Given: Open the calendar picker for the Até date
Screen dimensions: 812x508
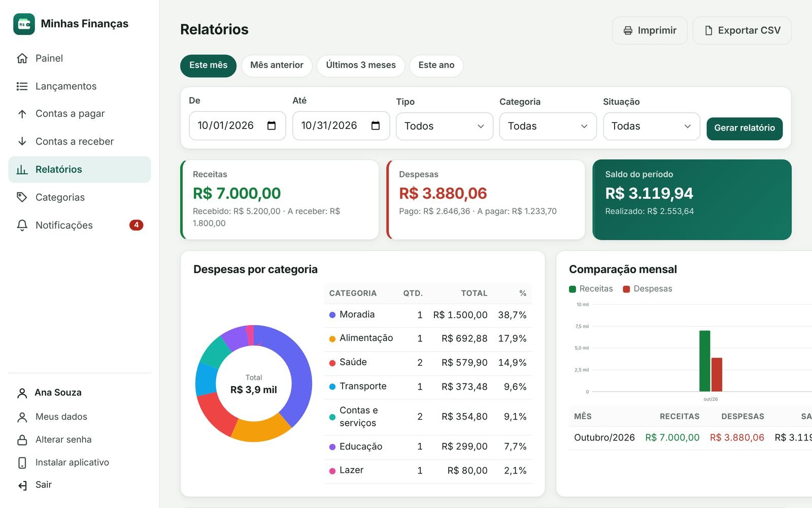Looking at the screenshot, I should pyautogui.click(x=376, y=125).
